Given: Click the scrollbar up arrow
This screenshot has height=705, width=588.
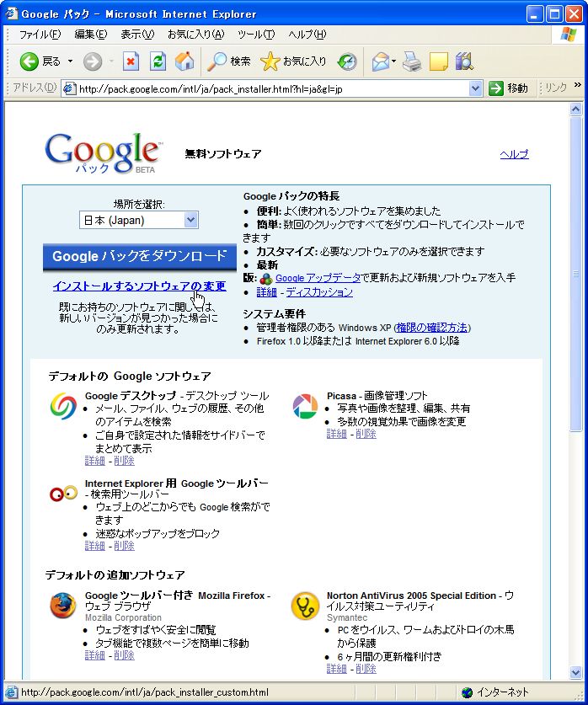Looking at the screenshot, I should tap(576, 109).
